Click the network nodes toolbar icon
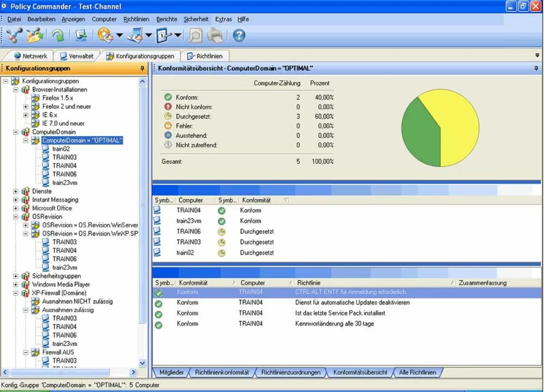The image size is (544, 392). pyautogui.click(x=15, y=35)
